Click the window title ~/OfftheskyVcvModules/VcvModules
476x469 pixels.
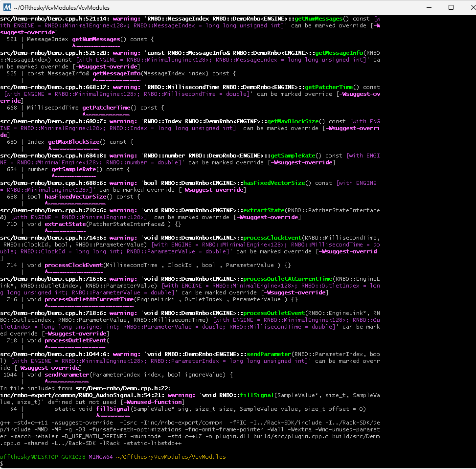[63, 8]
